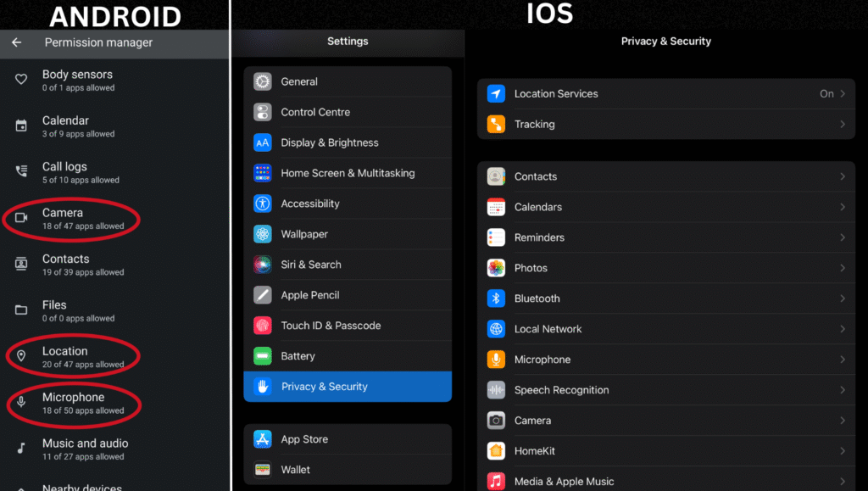
Task: Open Local Network privacy settings
Action: pyautogui.click(x=666, y=329)
